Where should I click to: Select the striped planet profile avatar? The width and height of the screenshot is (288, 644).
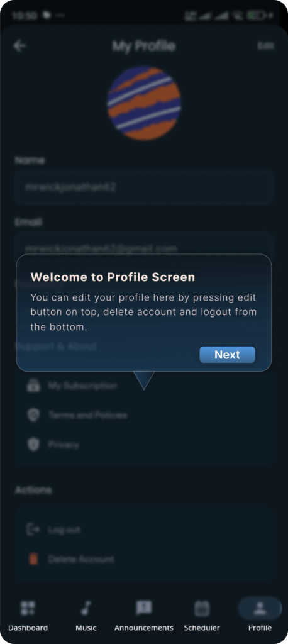click(x=144, y=103)
